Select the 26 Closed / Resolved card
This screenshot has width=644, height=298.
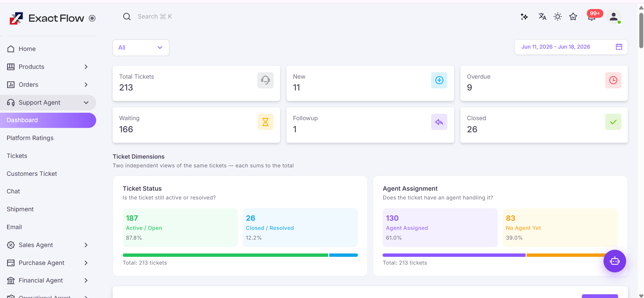300,227
